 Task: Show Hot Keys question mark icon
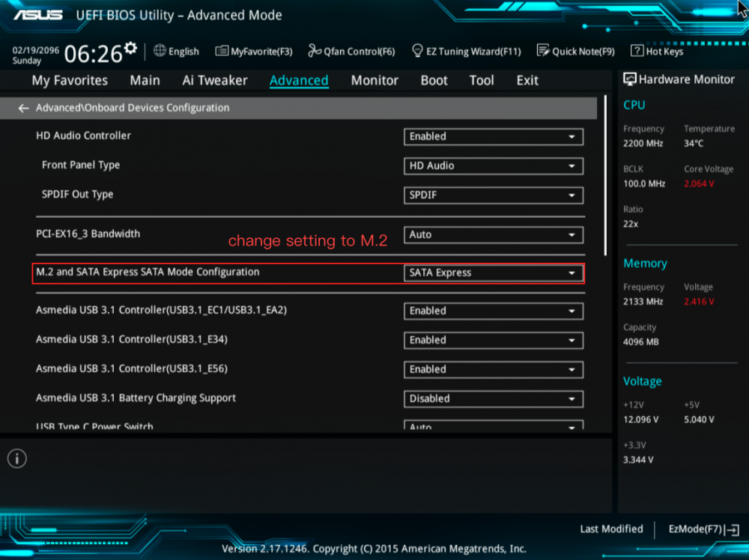click(637, 51)
